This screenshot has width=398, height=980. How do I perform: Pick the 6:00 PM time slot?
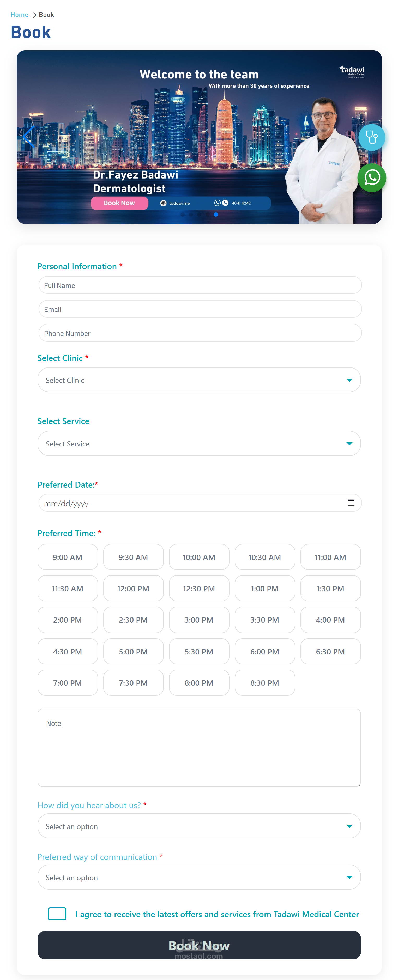265,651
